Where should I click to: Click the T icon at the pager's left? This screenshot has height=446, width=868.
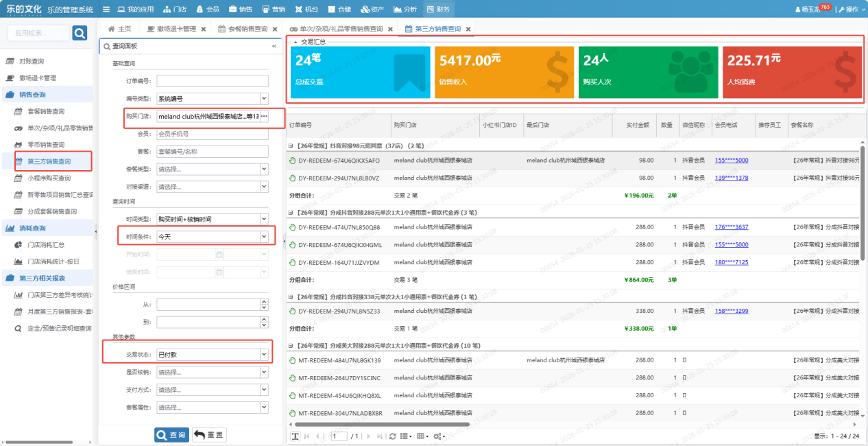click(295, 436)
